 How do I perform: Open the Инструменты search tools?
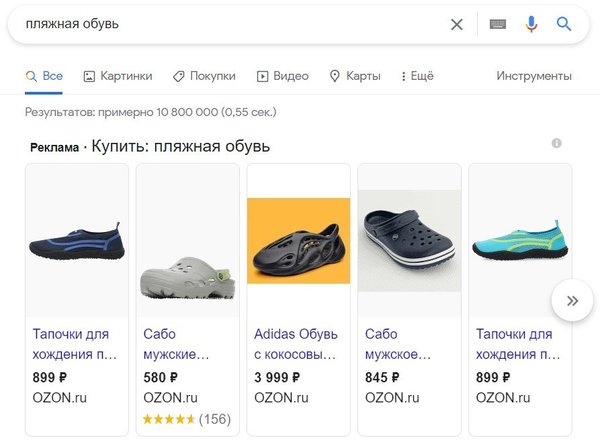[534, 76]
